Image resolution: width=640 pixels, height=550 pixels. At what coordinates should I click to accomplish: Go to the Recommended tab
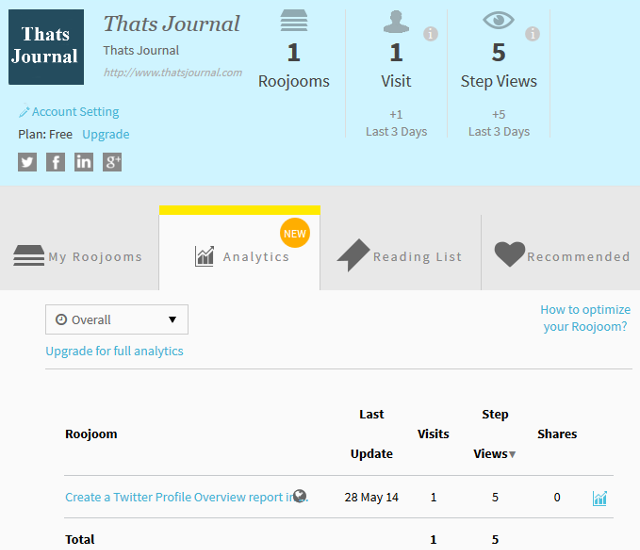click(562, 255)
